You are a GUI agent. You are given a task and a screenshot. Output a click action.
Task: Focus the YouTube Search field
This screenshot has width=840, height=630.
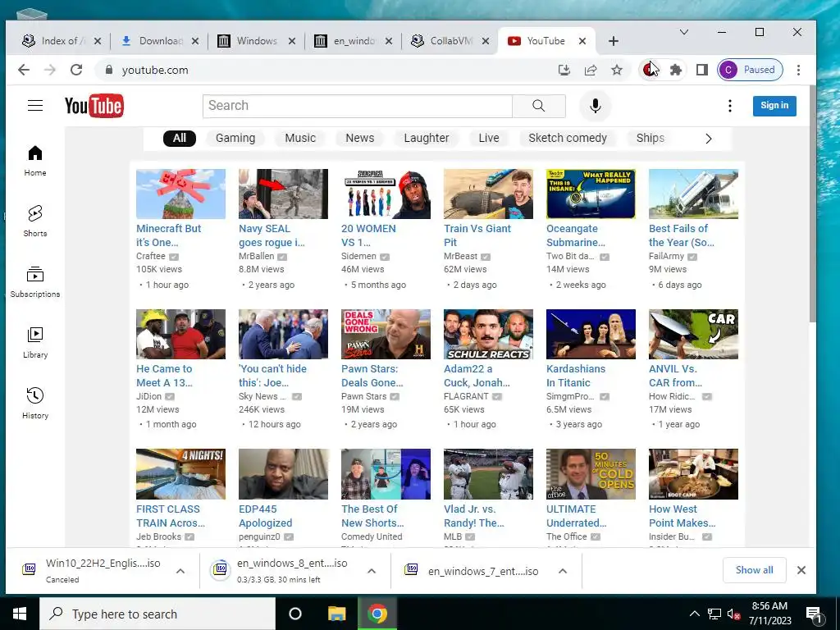point(358,106)
